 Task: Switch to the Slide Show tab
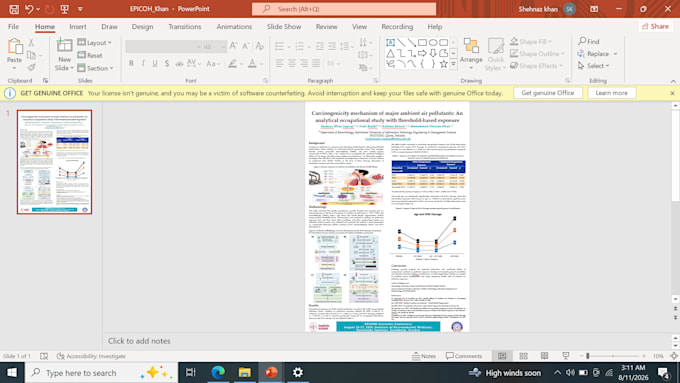(284, 26)
